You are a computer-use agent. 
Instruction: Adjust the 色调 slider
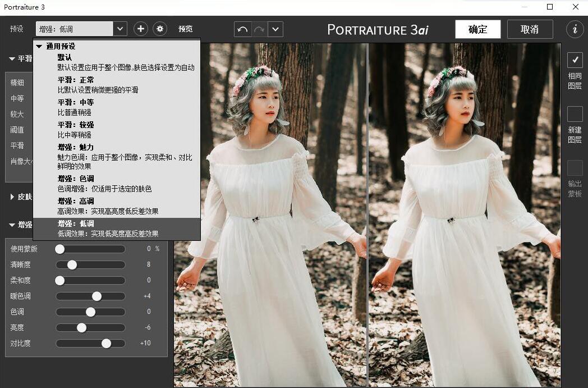[x=90, y=312]
